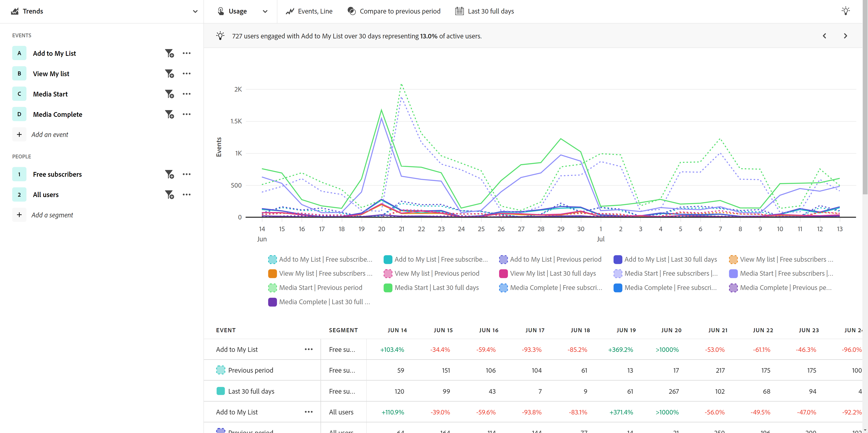Expand the Trends view dropdown

(x=195, y=12)
